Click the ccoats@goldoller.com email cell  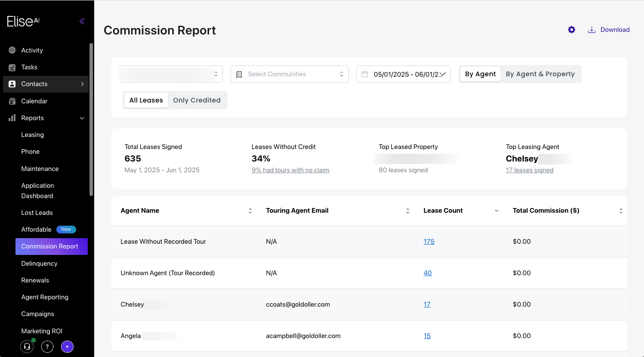pos(298,304)
